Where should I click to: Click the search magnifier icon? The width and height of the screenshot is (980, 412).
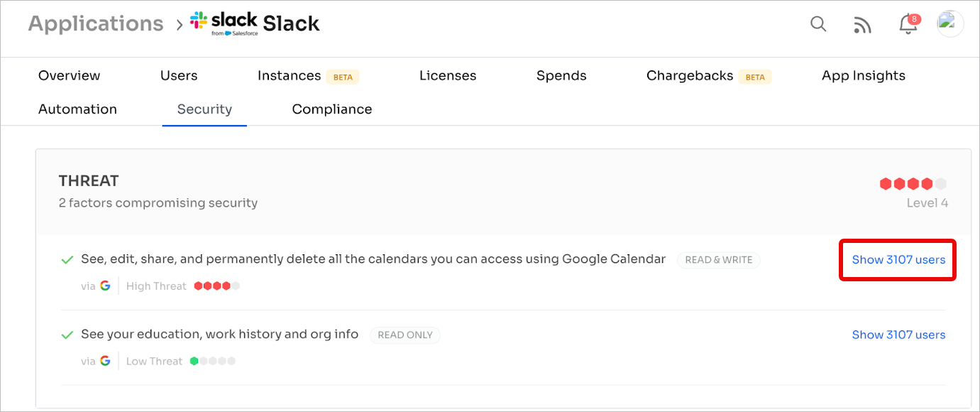tap(818, 24)
